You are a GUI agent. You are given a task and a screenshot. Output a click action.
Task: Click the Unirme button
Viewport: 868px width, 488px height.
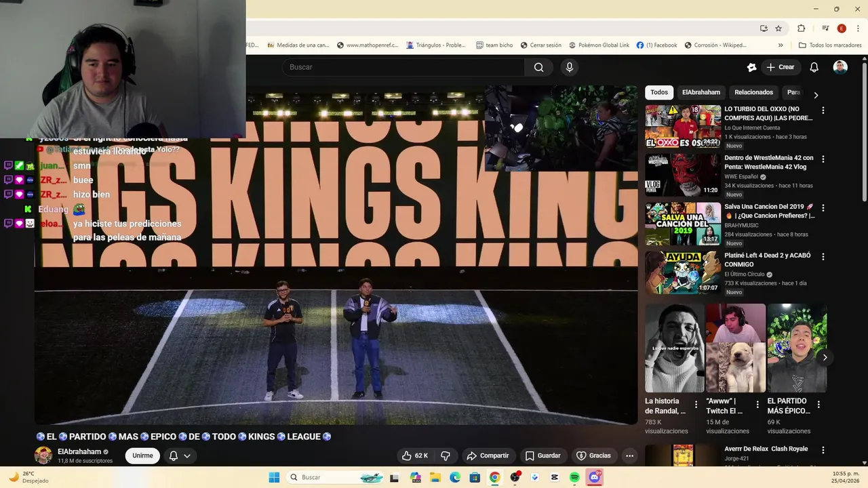[x=142, y=455]
